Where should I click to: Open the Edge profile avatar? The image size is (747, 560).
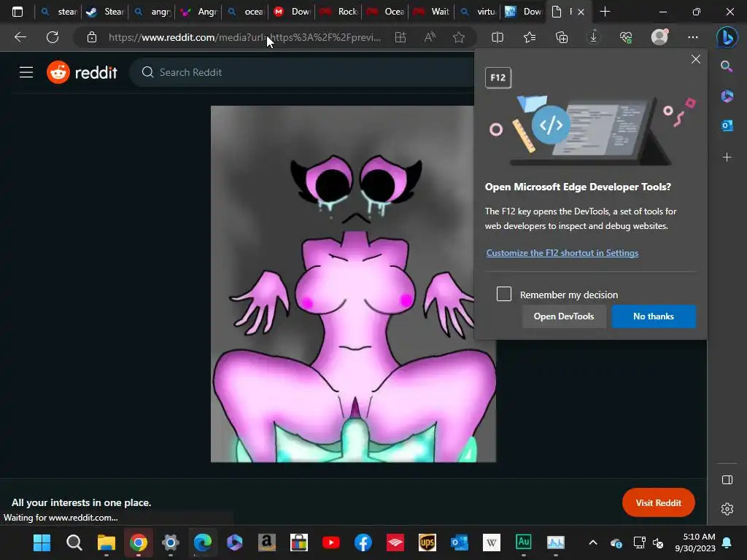pyautogui.click(x=659, y=36)
